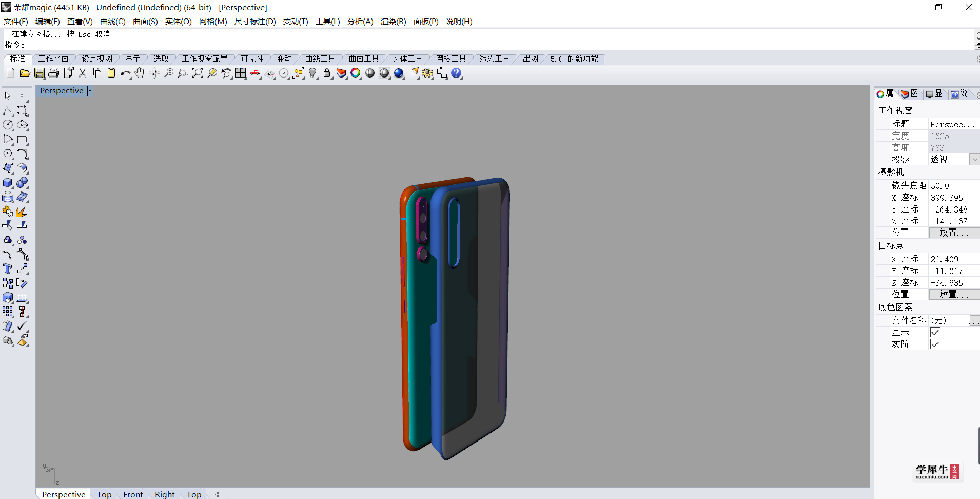Click the Copy icon in standard toolbar

[x=97, y=73]
